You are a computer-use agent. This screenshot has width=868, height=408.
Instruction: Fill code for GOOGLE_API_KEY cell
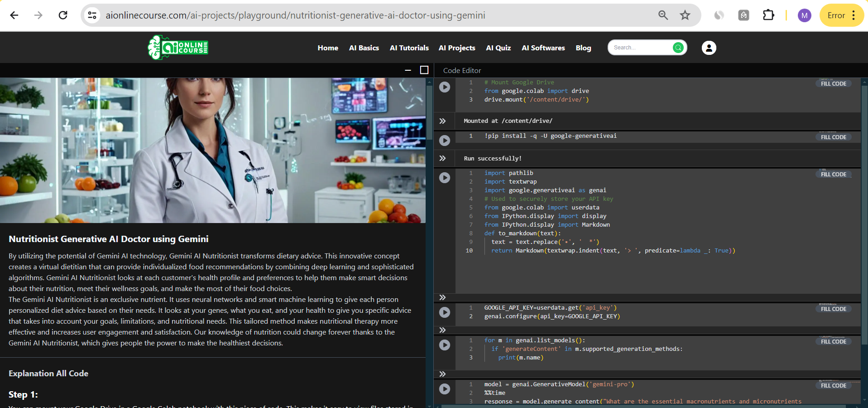(x=834, y=309)
